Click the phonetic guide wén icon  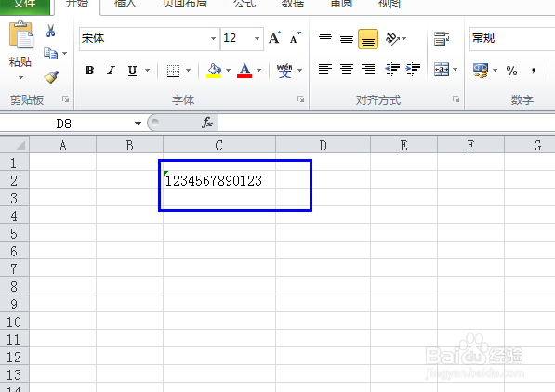coord(284,71)
